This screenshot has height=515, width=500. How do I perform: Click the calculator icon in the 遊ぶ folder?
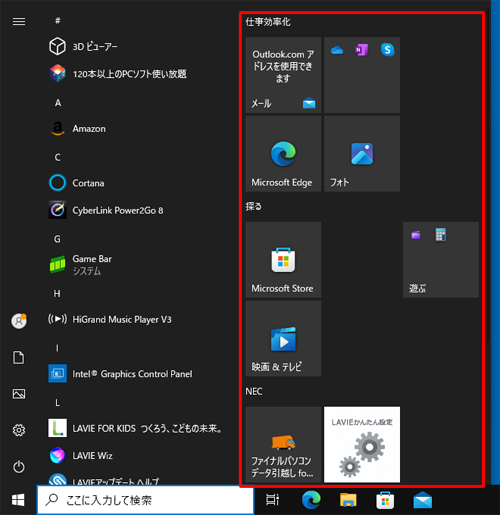(441, 235)
